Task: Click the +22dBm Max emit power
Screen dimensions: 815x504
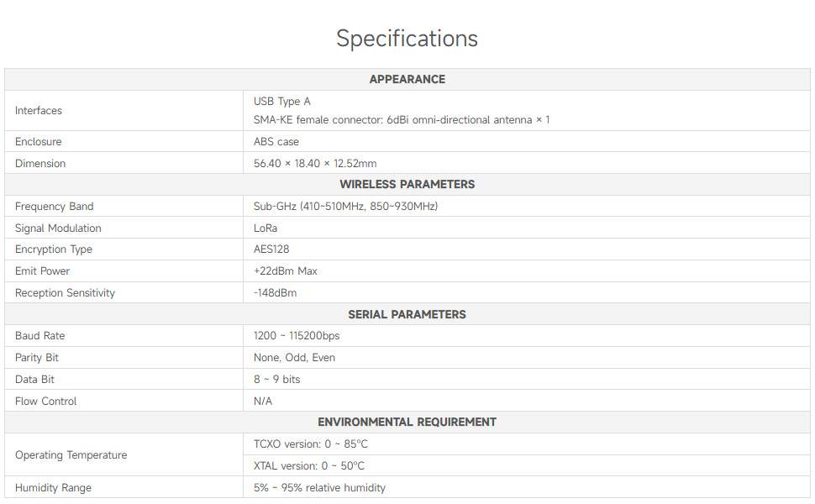Action: (286, 271)
